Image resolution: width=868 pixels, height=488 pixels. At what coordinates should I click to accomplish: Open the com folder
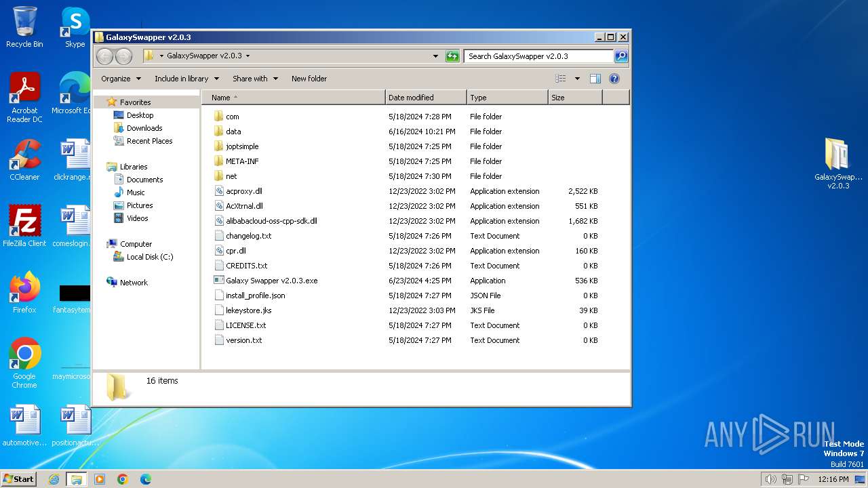point(232,117)
